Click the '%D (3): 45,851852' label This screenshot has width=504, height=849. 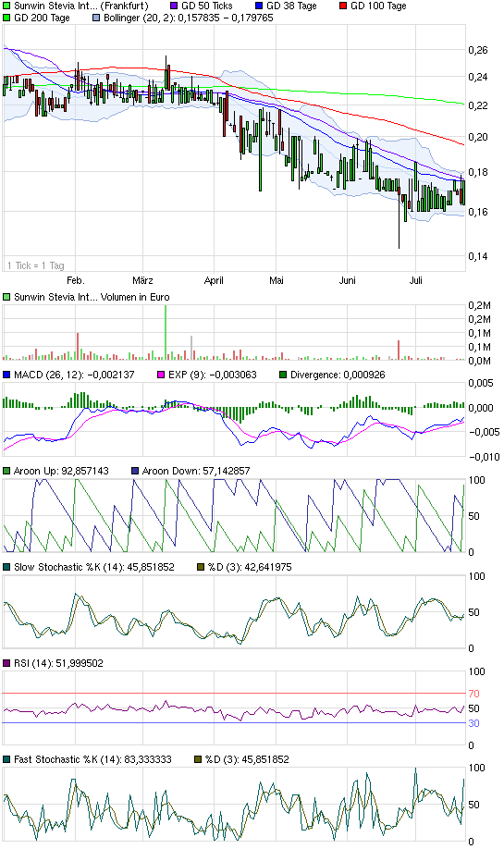[x=248, y=759]
